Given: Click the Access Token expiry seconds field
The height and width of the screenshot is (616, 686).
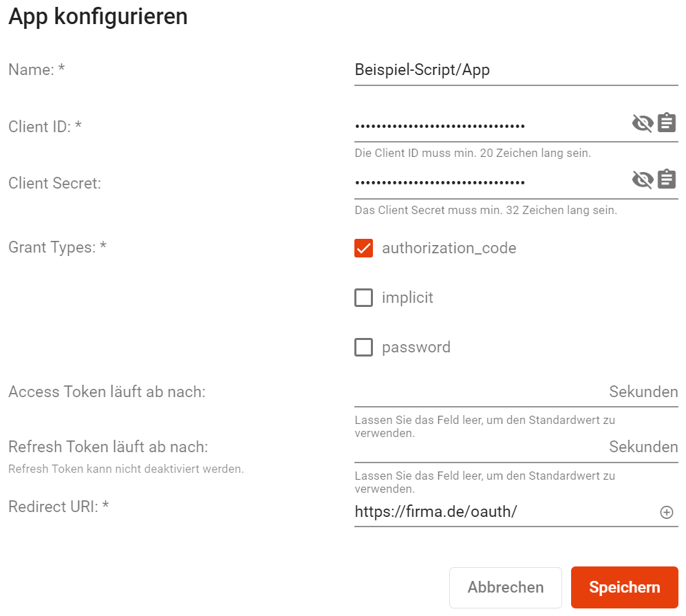Looking at the screenshot, I should pos(480,392).
